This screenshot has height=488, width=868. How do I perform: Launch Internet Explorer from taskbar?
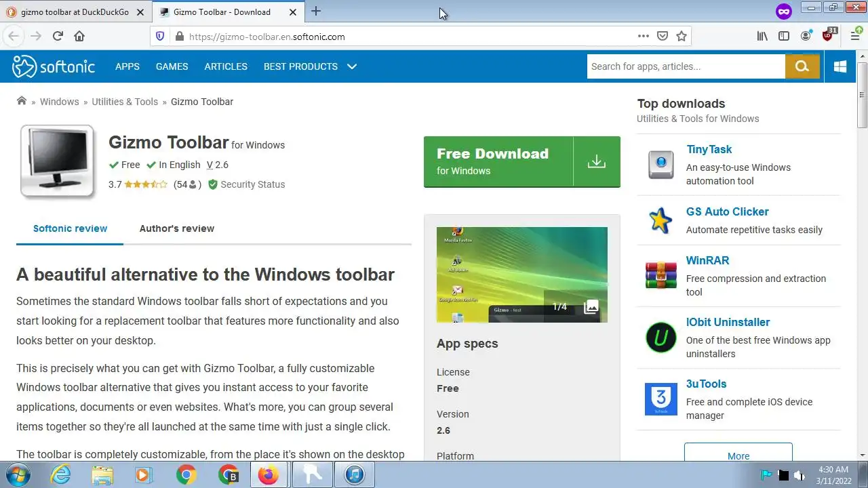click(61, 475)
